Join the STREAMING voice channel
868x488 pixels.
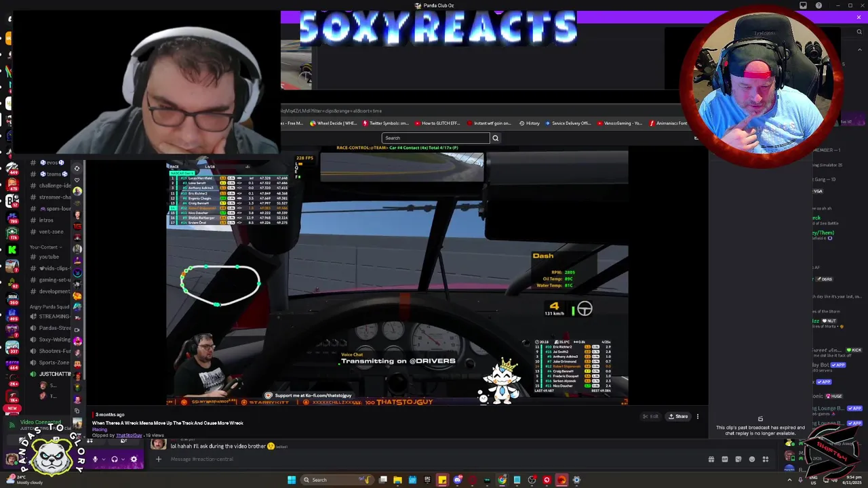pos(52,317)
